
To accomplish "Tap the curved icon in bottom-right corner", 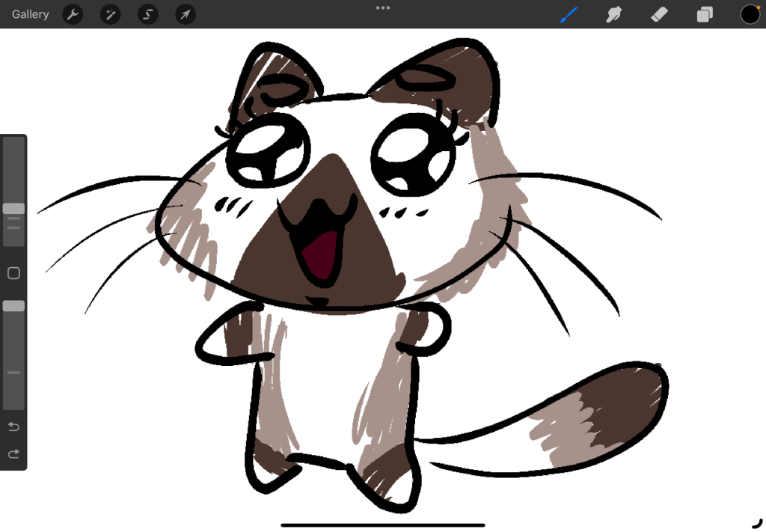I will (757, 522).
